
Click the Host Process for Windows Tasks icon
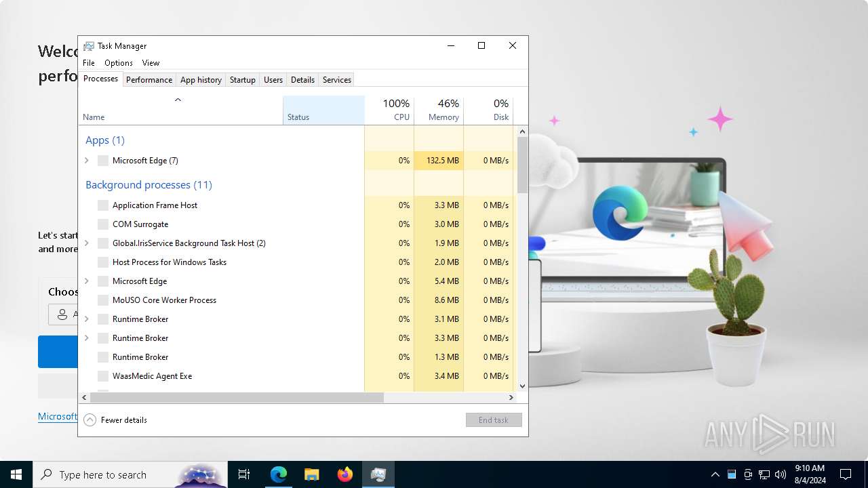103,262
